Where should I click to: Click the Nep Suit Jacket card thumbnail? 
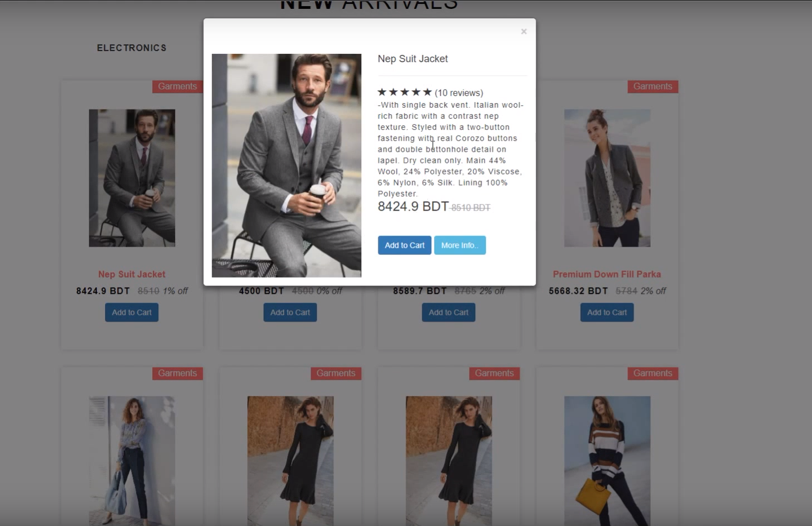tap(132, 178)
